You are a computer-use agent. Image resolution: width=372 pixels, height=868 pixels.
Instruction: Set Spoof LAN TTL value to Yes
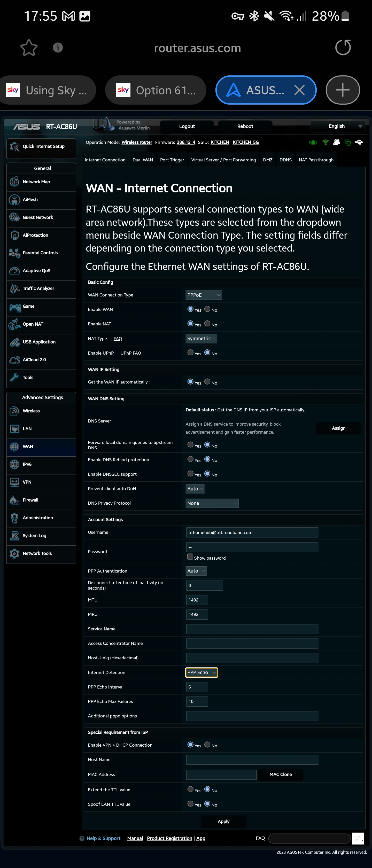[x=190, y=804]
